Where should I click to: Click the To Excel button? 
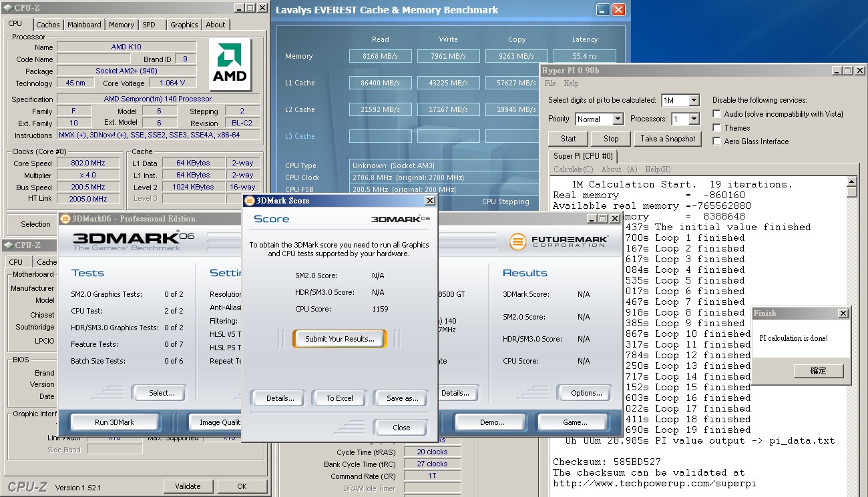[340, 398]
